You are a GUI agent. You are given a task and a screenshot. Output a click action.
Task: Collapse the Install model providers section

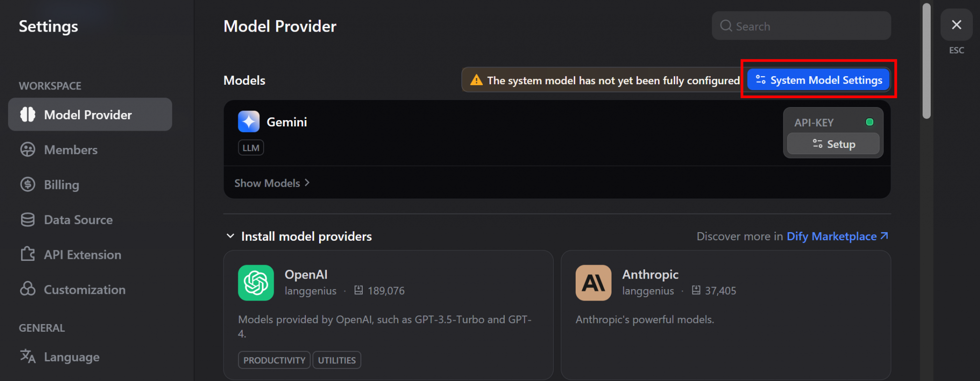tap(231, 236)
